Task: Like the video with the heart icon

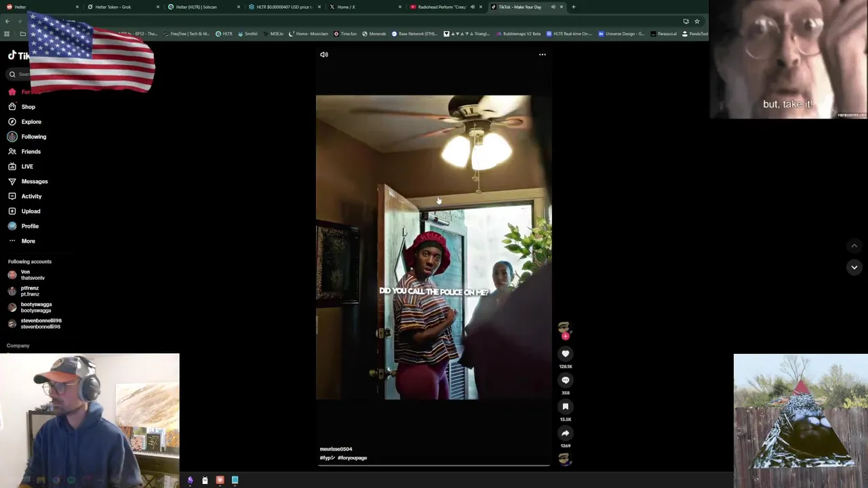Action: pos(565,353)
